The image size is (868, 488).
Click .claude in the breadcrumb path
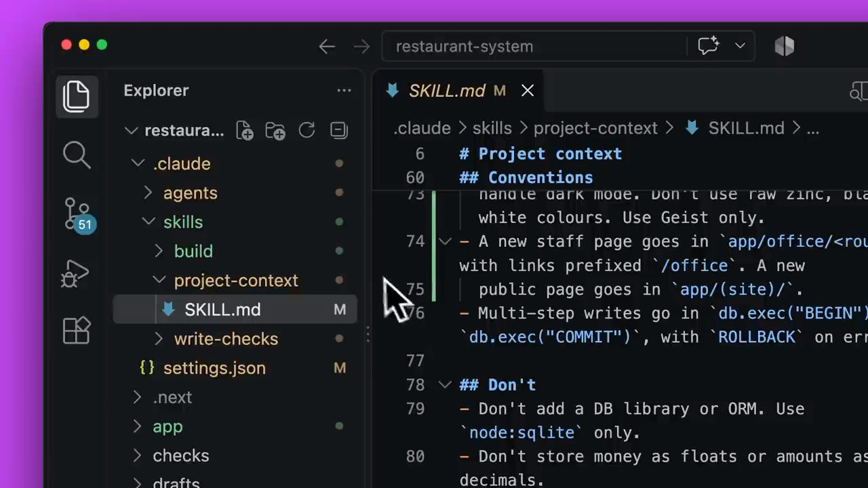422,128
